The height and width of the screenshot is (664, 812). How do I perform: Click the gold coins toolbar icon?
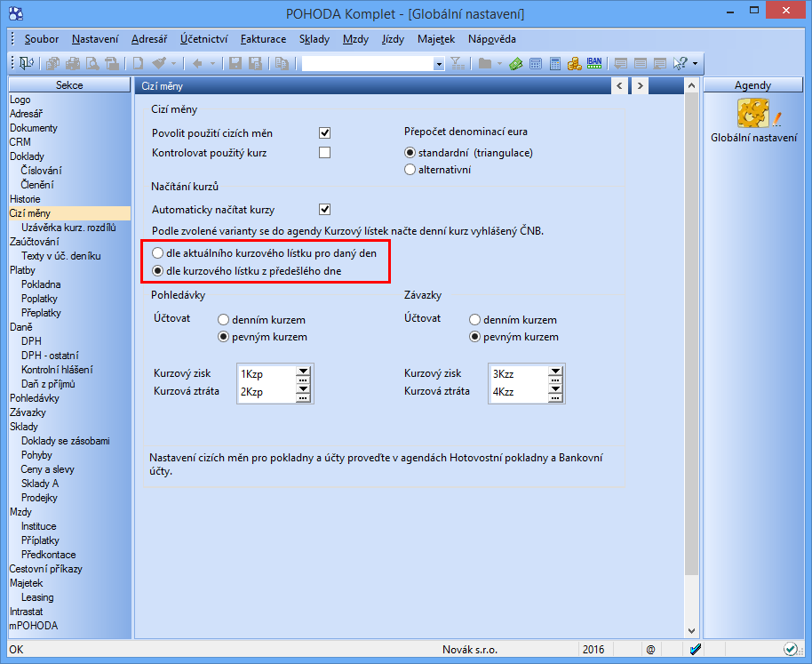(574, 63)
